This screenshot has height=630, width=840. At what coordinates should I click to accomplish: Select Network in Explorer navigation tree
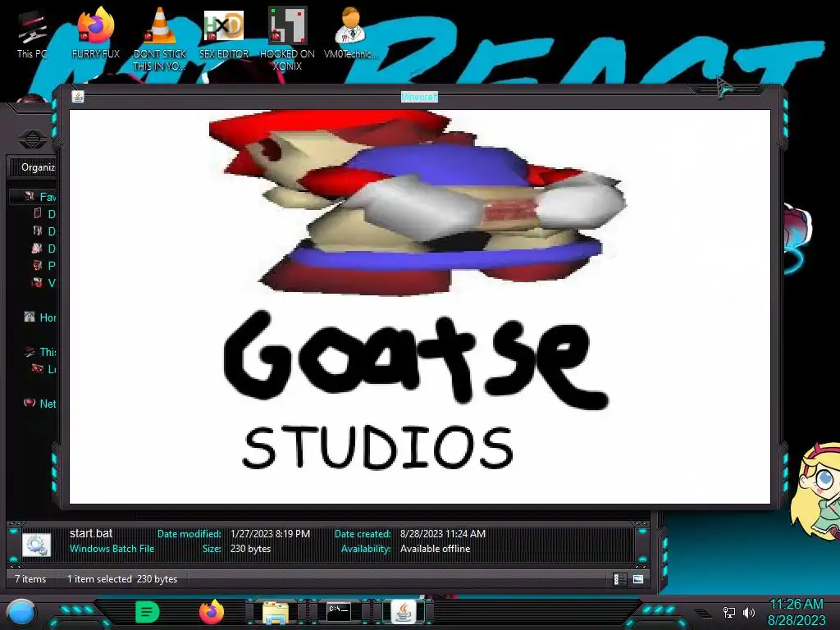tap(41, 404)
